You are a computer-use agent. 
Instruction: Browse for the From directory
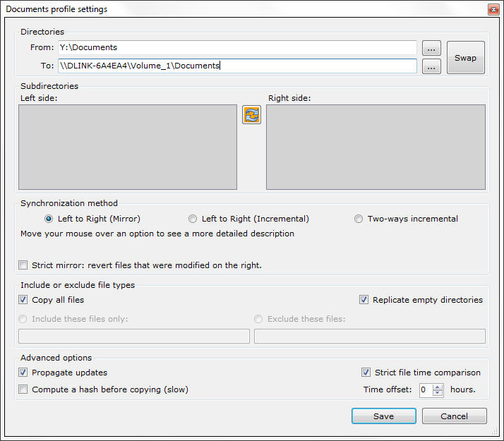pos(431,48)
